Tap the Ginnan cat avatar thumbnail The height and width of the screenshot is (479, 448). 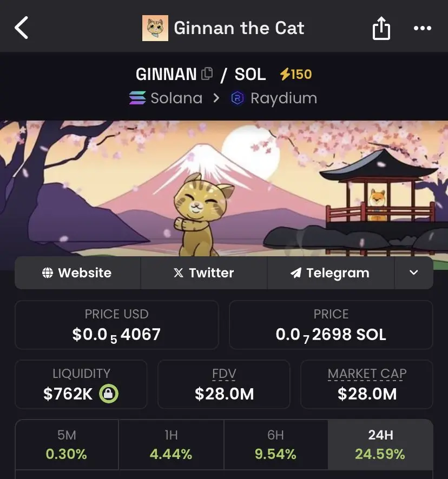tap(155, 28)
